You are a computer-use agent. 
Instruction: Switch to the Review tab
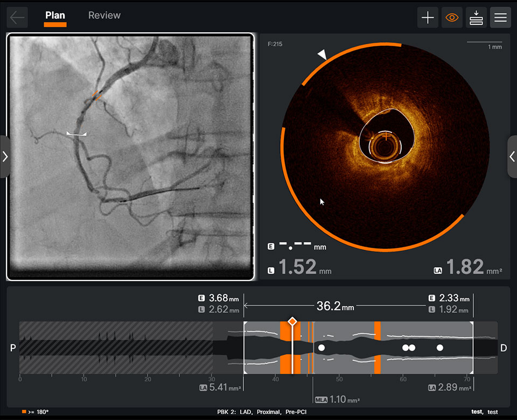[104, 16]
